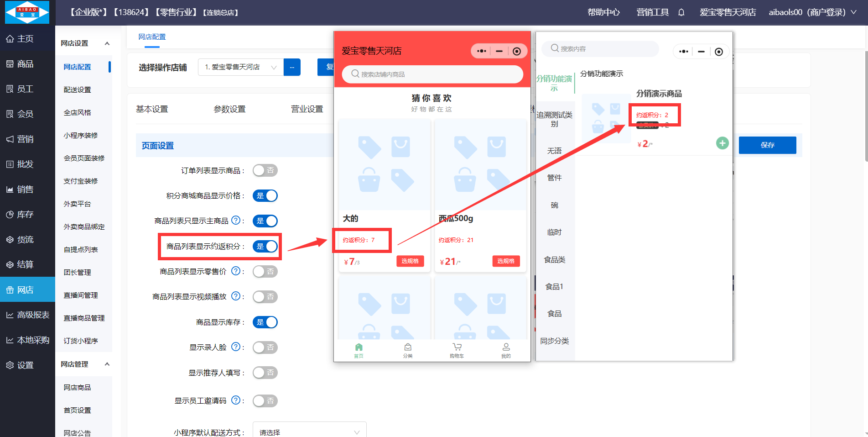868x437 pixels.
Task: Open 高级报表 in left sidebar
Action: coord(27,315)
